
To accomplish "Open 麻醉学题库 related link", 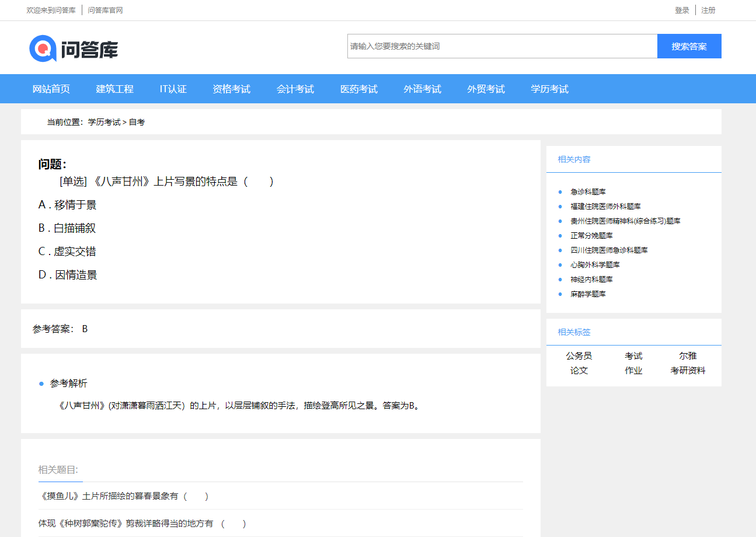I will tap(588, 294).
